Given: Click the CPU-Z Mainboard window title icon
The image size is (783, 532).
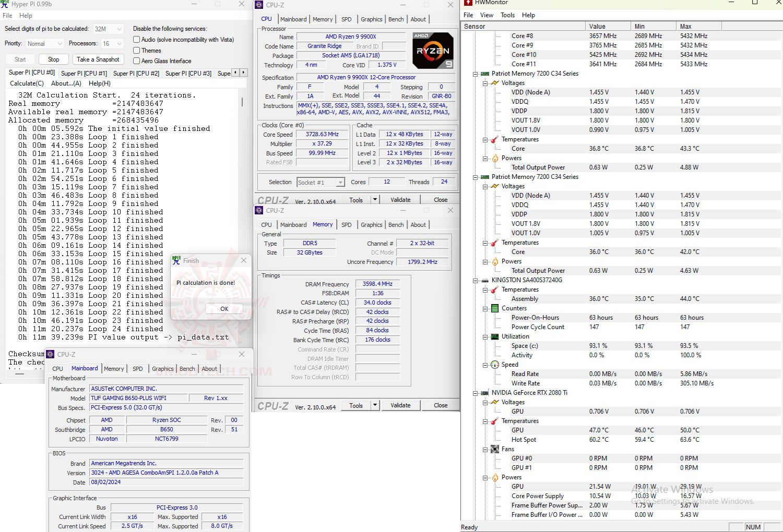Looking at the screenshot, I should coord(51,354).
